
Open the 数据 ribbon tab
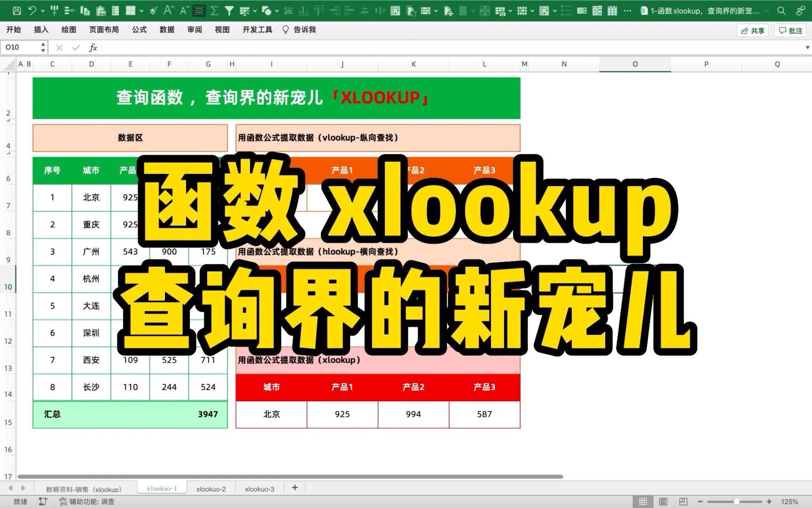tap(167, 30)
